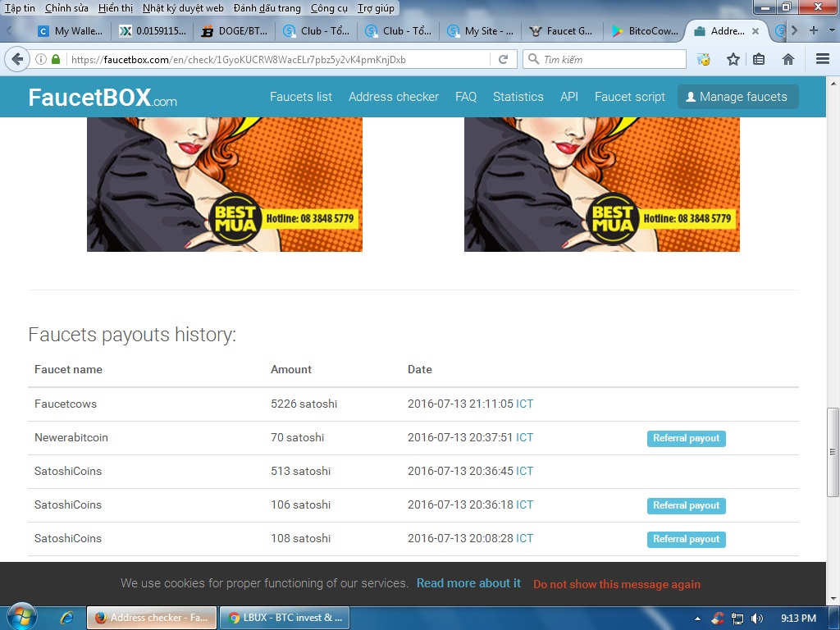840x630 pixels.
Task: Open the Faucets list page
Action: click(300, 97)
